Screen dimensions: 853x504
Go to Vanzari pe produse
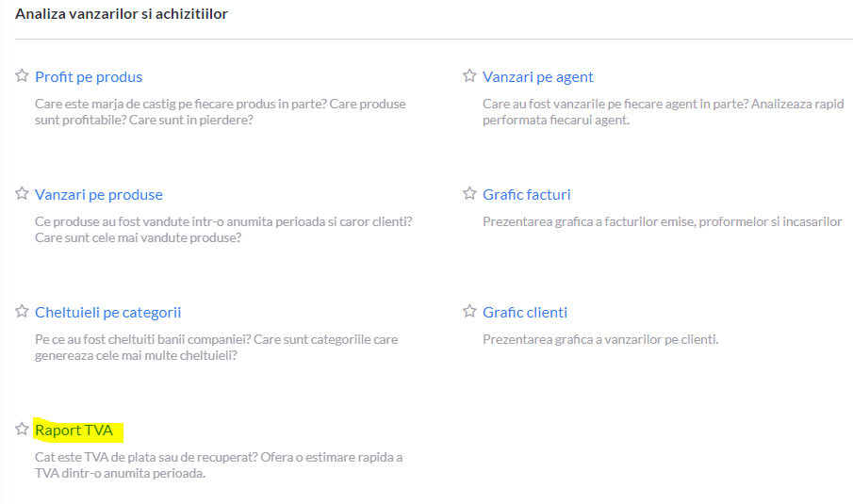pyautogui.click(x=98, y=195)
